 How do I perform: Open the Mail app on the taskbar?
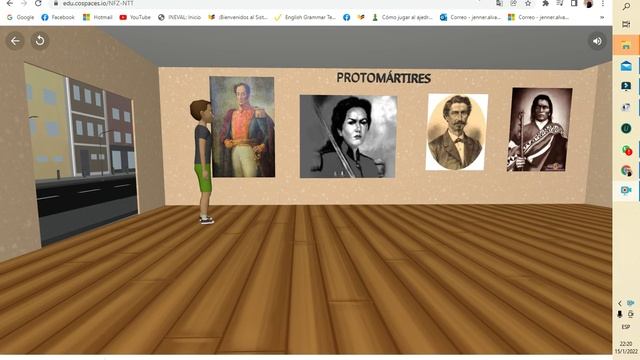pyautogui.click(x=626, y=66)
